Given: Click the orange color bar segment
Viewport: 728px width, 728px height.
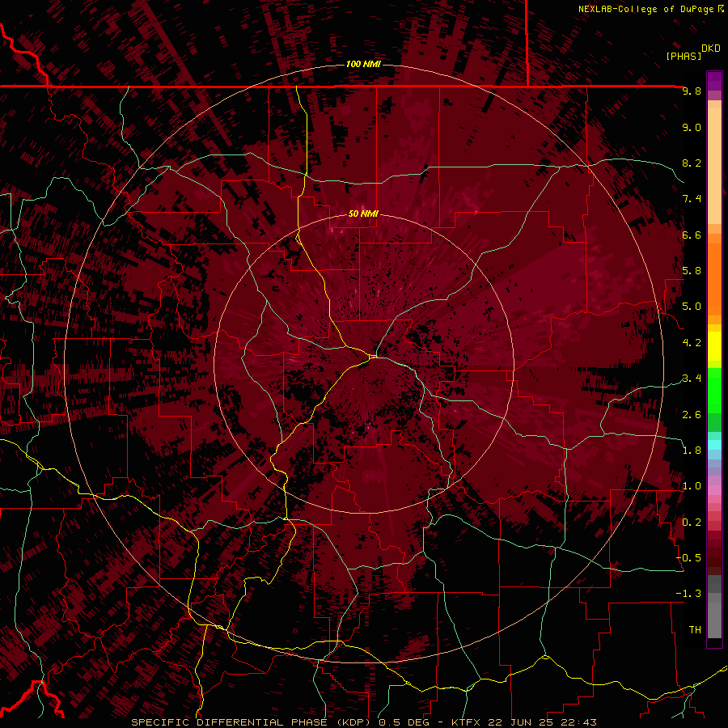Looking at the screenshot, I should coord(714,278).
